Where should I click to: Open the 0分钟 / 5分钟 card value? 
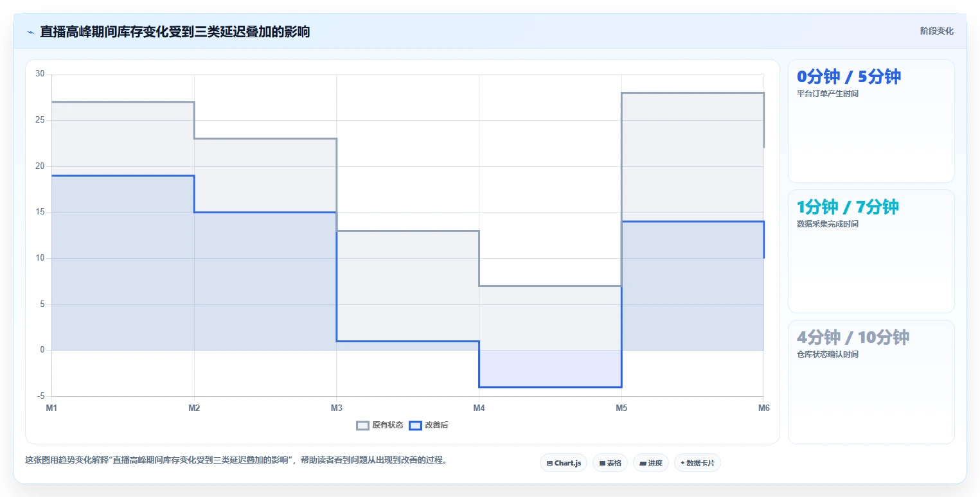point(848,76)
